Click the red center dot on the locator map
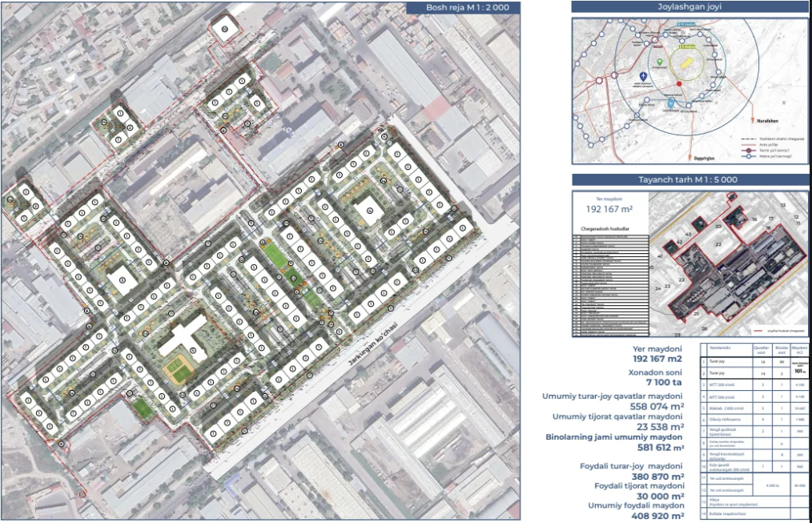 tap(679, 83)
